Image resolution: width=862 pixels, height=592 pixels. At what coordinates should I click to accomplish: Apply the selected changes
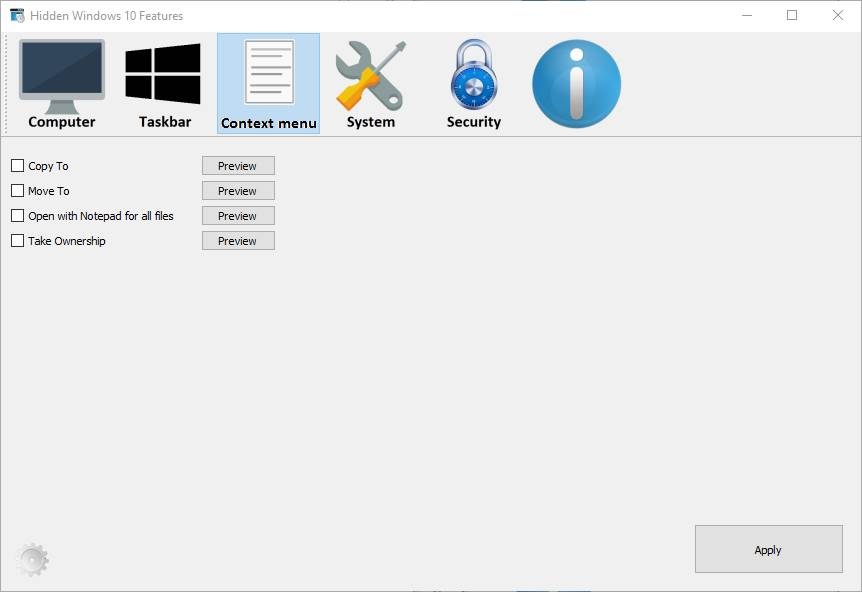click(769, 549)
